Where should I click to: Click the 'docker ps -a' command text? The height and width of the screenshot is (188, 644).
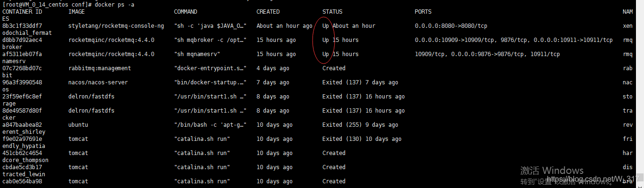pos(108,4)
